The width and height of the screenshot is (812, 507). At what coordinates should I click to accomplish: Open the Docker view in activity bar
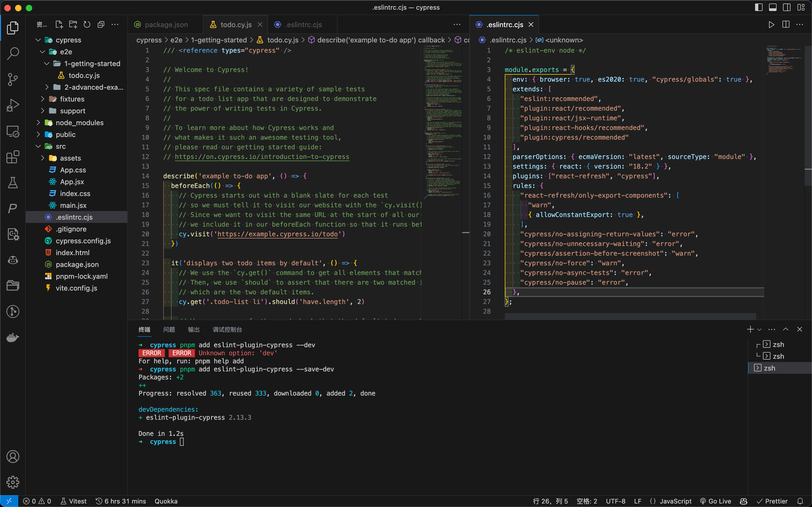coord(13,337)
